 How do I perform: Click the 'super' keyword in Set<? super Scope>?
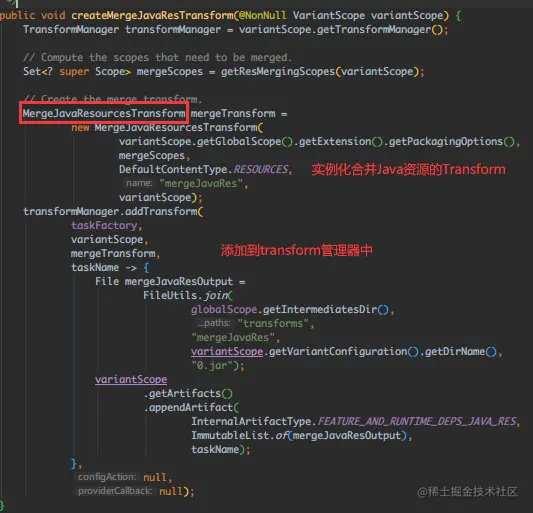click(x=74, y=72)
